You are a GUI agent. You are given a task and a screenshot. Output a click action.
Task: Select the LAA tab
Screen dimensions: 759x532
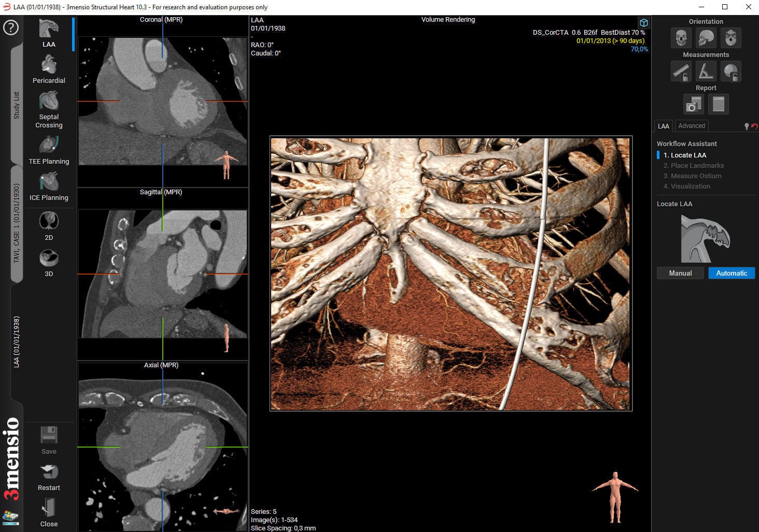pos(664,126)
